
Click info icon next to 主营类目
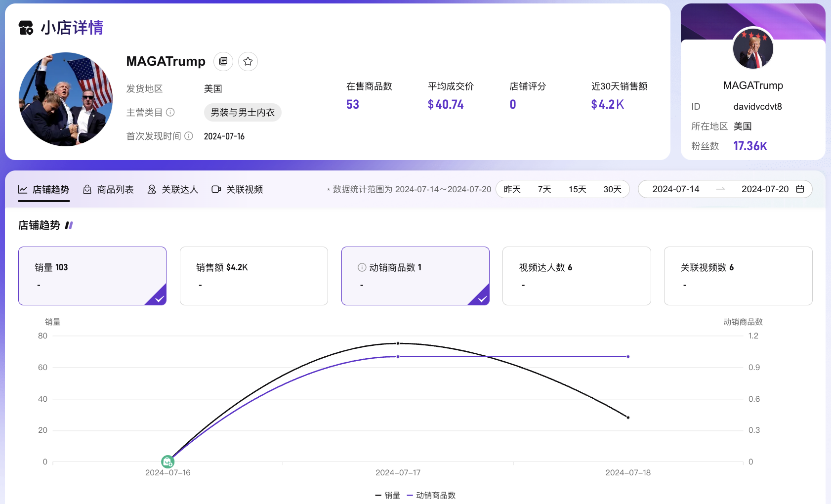point(170,112)
